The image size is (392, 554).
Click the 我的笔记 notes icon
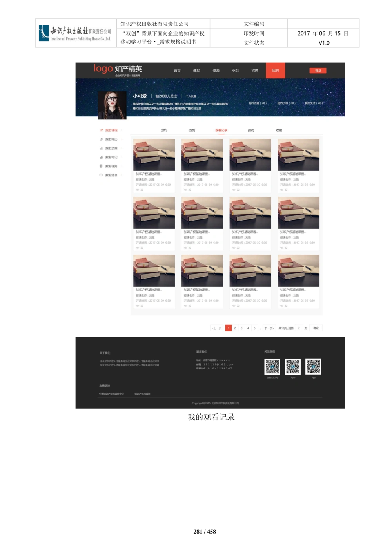click(101, 157)
